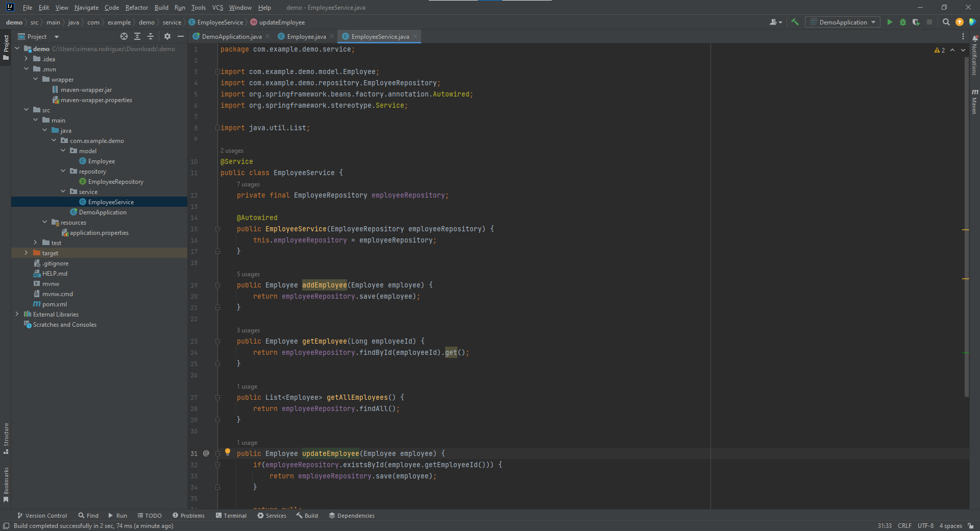Open the Refactor menu
The width and height of the screenshot is (980, 531).
[136, 8]
